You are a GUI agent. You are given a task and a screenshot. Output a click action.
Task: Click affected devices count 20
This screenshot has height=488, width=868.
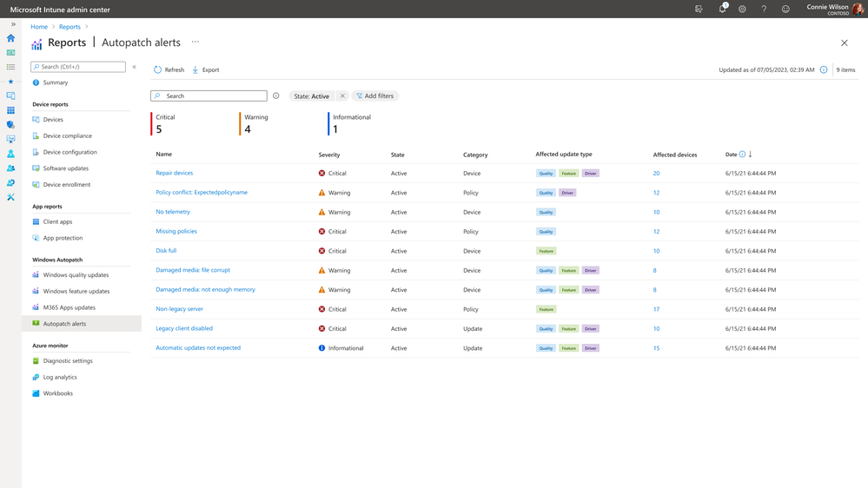pos(656,173)
